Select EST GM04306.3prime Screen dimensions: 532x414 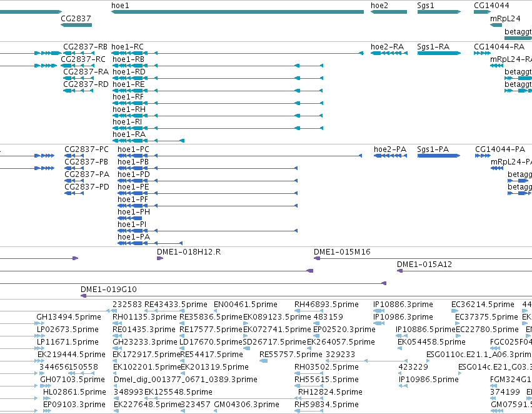tap(247, 405)
